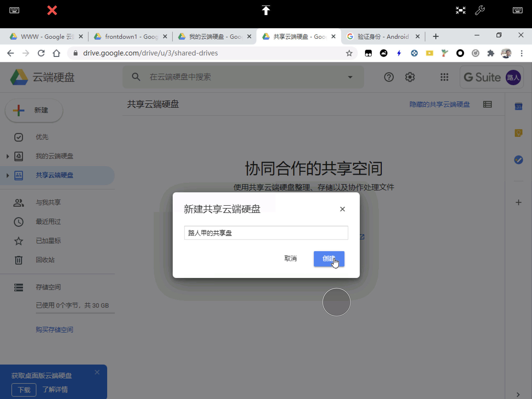
Task: Switch to the 验证身份 Android browser tab
Action: coord(382,37)
